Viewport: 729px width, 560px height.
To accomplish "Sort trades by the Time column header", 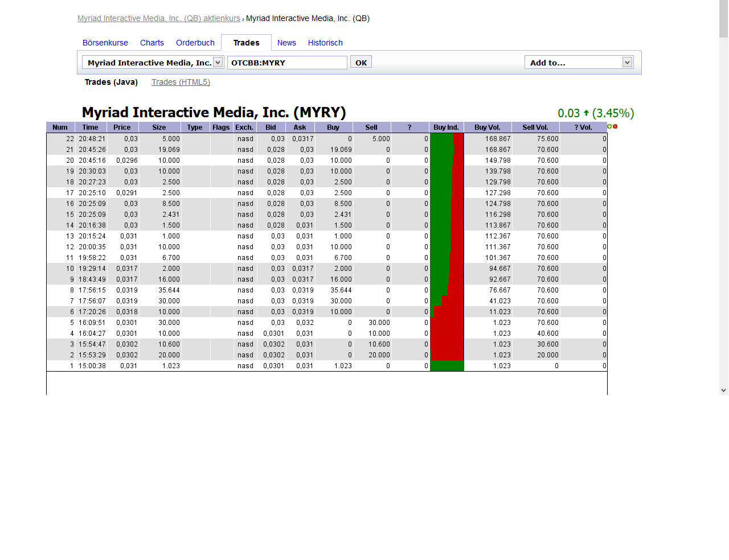I will pos(91,127).
